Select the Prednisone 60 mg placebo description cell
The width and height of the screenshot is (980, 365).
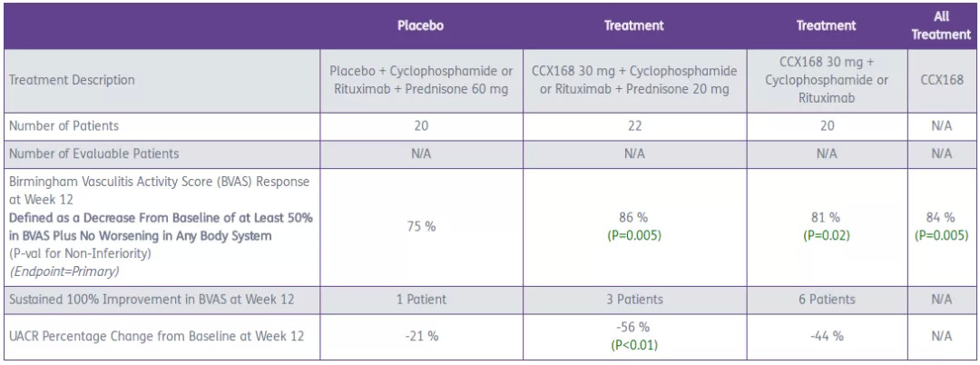[x=421, y=80]
